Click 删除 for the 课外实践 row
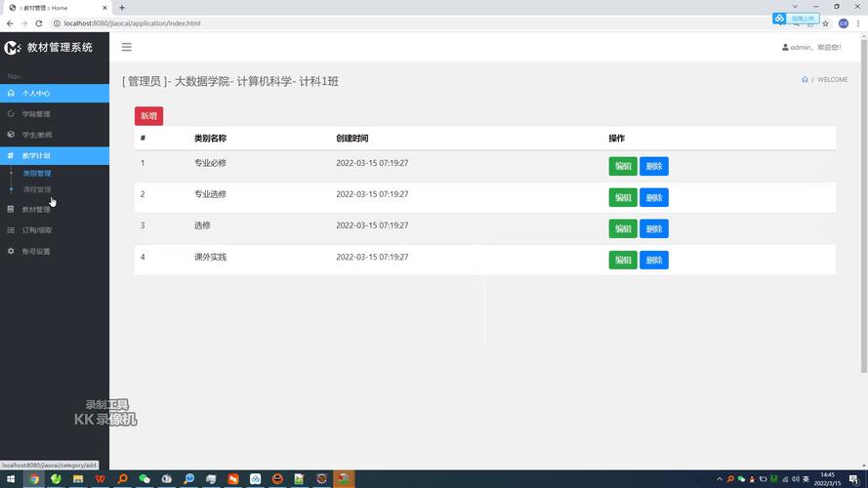This screenshot has width=868, height=488. pos(653,261)
